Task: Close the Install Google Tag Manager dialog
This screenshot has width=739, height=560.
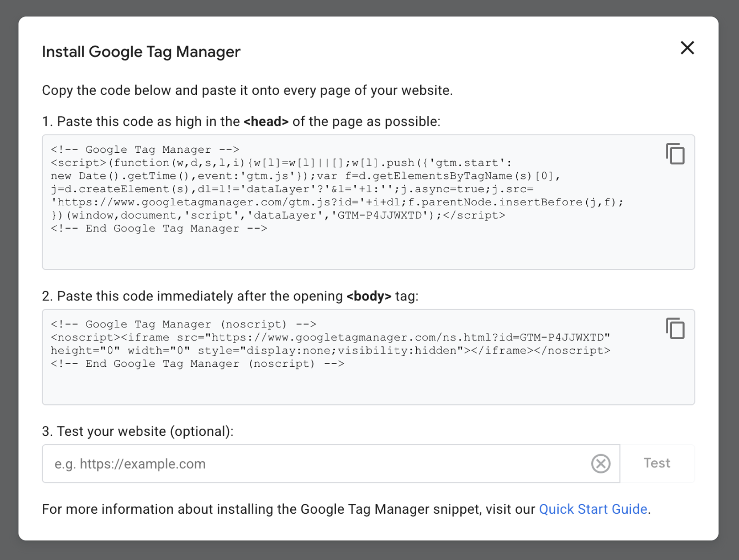Action: [687, 48]
